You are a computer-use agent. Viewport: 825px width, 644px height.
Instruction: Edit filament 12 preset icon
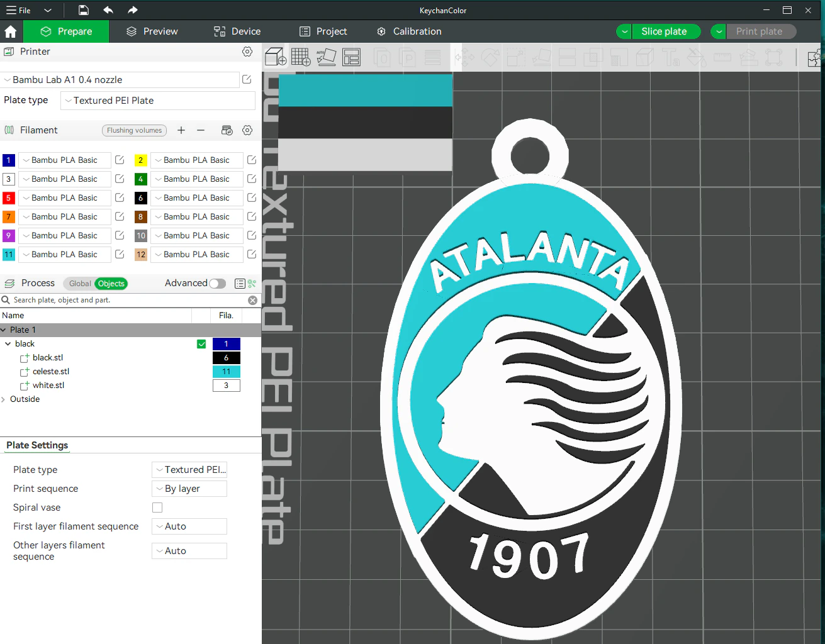point(252,255)
